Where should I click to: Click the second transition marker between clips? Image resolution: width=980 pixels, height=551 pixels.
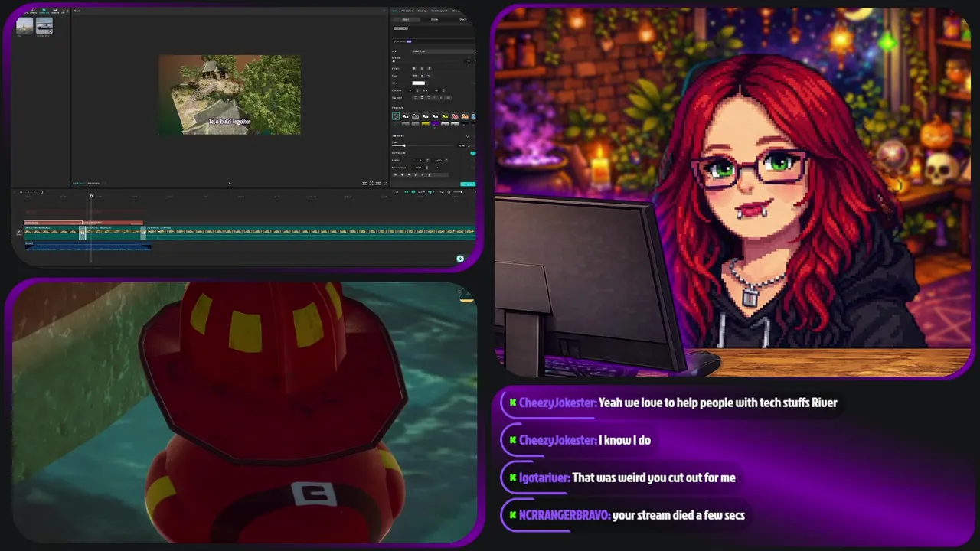point(143,233)
